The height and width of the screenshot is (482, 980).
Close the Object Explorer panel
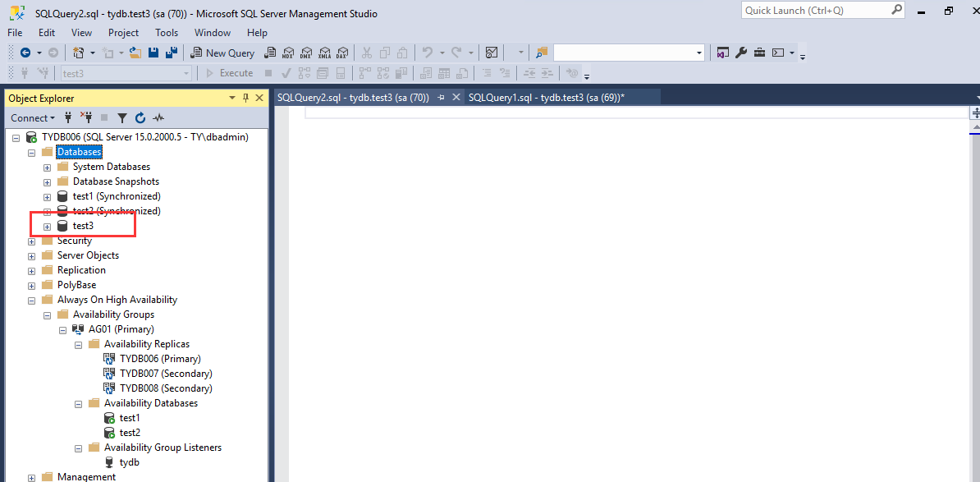coord(259,99)
